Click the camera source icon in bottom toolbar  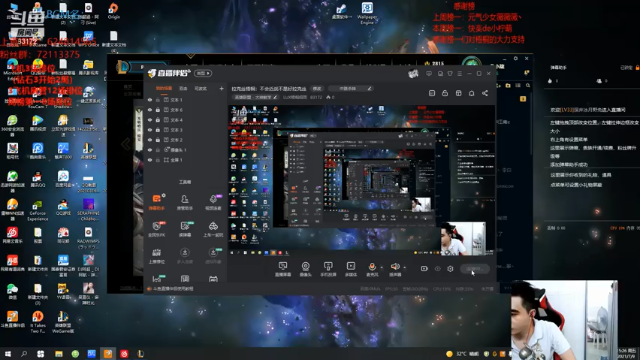(x=305, y=269)
